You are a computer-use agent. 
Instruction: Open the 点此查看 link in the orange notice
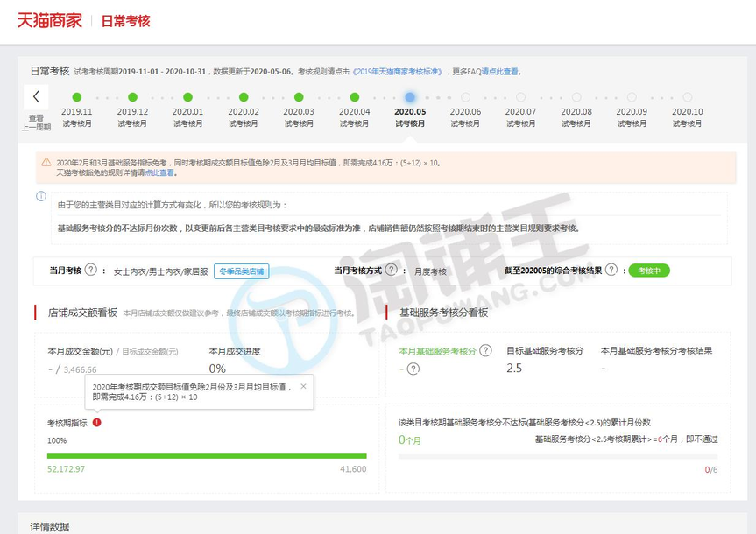[159, 172]
